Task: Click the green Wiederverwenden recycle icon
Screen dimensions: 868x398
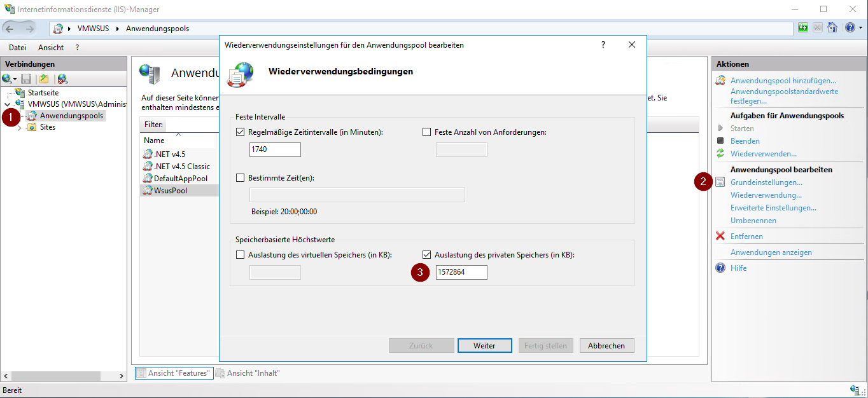Action: point(720,154)
